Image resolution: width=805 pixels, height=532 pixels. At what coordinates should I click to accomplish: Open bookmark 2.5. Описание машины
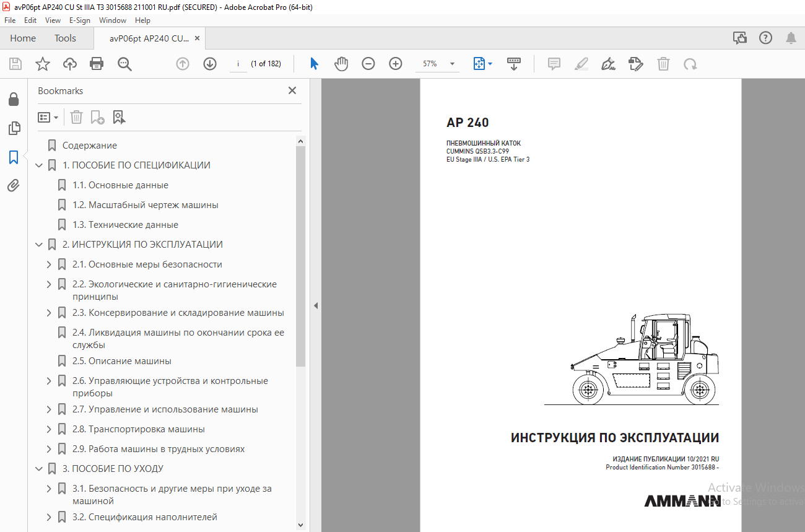tap(122, 361)
